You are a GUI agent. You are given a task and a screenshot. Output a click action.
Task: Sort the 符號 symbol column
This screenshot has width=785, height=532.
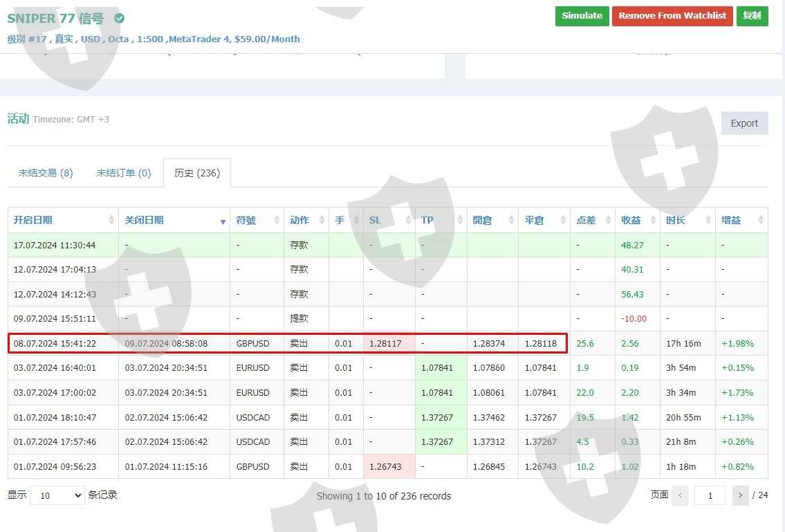tap(277, 220)
